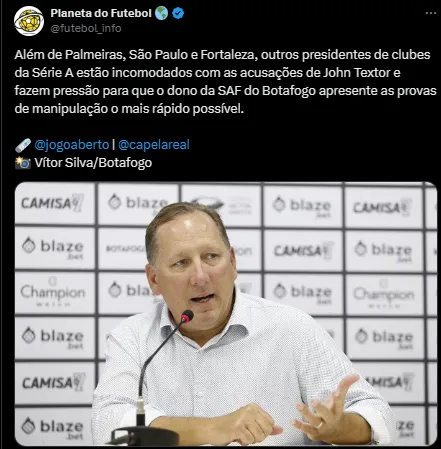The width and height of the screenshot is (441, 449).
Task: Click the camera emoji before Vítor Silva
Action: (23, 163)
